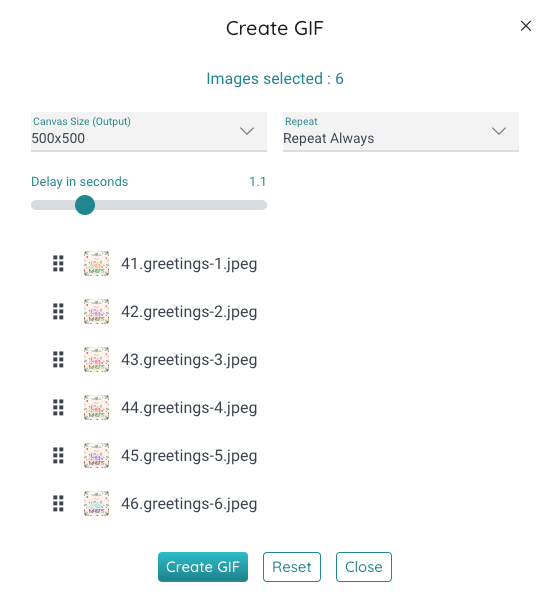Click the Delay in seconds slider handle
The width and height of the screenshot is (548, 609).
(85, 205)
